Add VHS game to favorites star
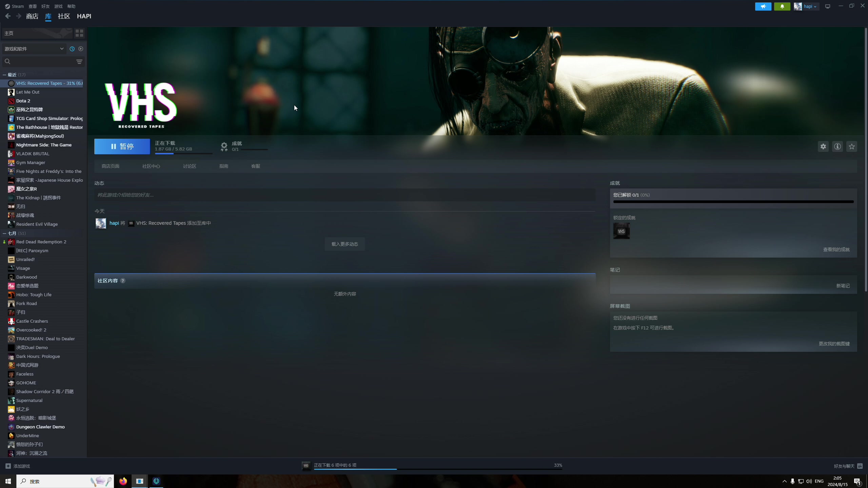The width and height of the screenshot is (868, 488). click(852, 146)
